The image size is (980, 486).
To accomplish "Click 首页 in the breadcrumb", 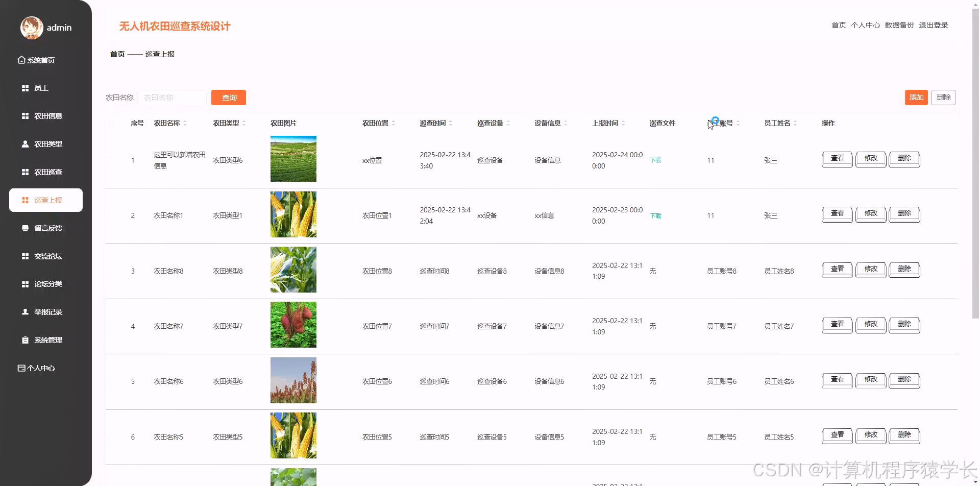I will click(117, 54).
